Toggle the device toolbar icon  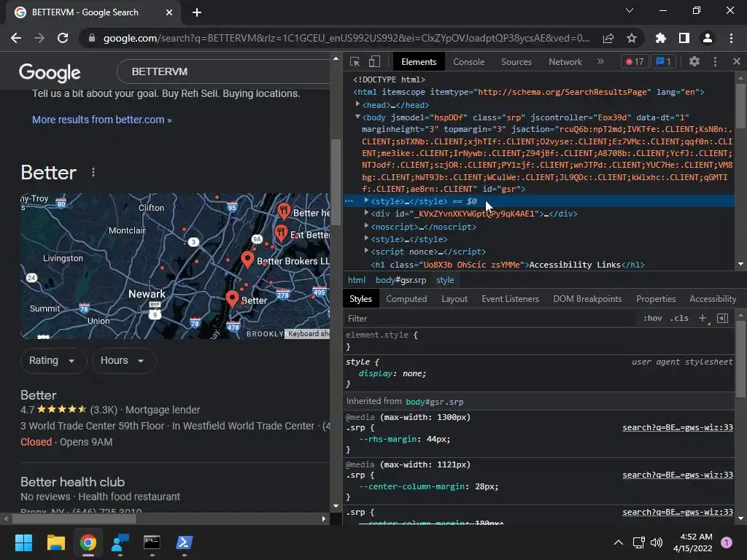tap(374, 61)
